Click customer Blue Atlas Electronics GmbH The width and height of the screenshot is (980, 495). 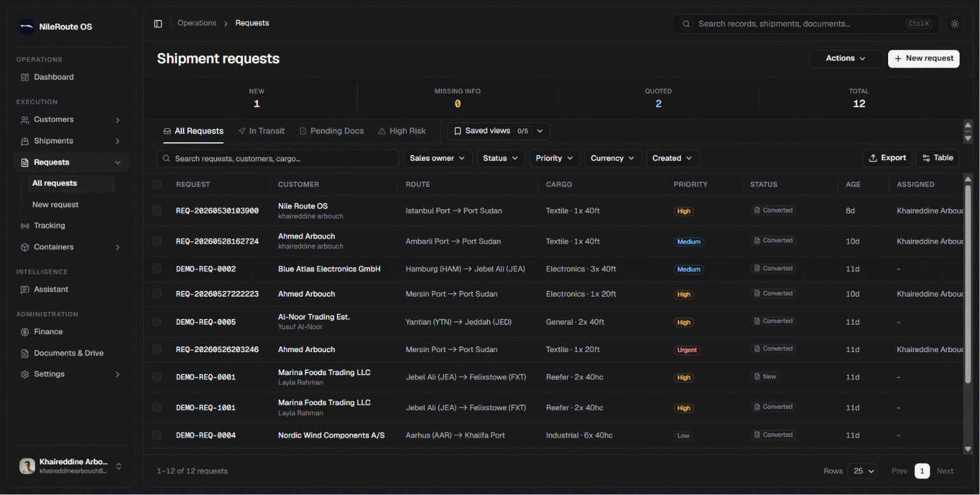[x=329, y=269]
